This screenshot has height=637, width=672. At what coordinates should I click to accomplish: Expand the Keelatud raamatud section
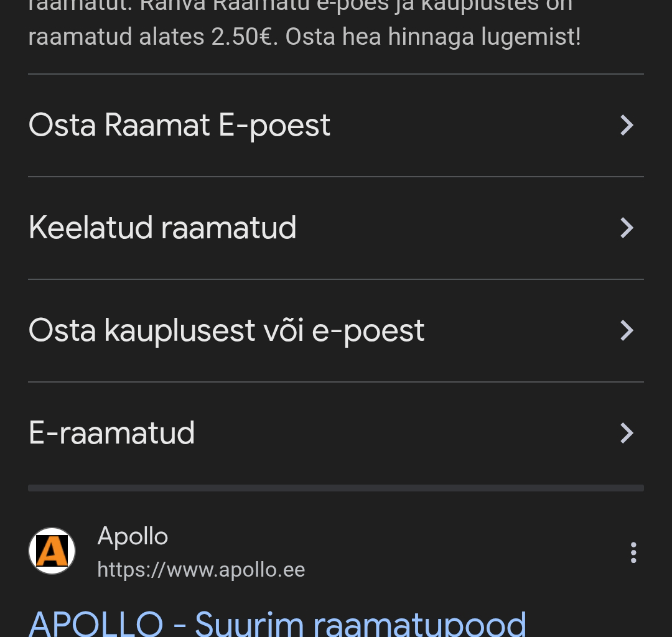[x=163, y=227]
